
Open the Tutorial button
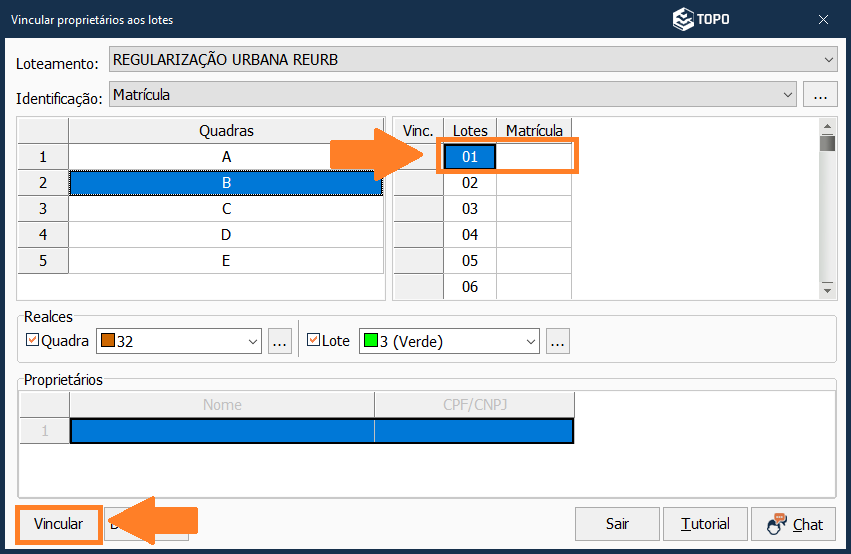(705, 524)
